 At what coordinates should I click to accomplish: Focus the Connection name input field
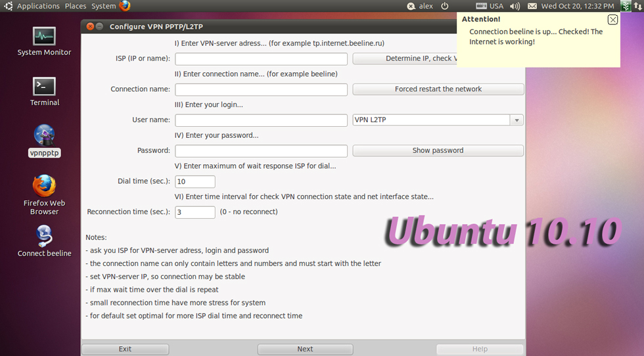point(262,89)
